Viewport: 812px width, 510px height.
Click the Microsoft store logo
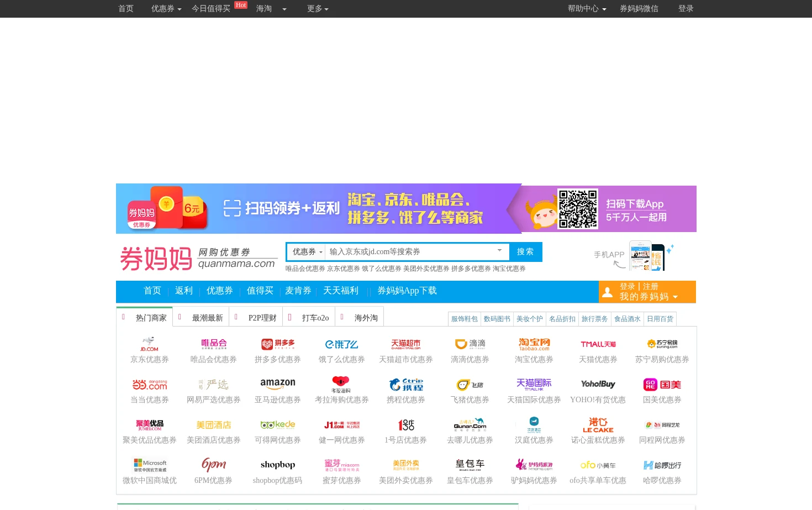pyautogui.click(x=149, y=465)
